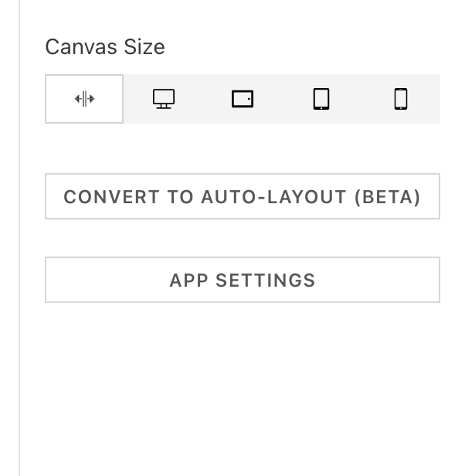The image size is (465, 476).
Task: Preview the app at desktop width
Action: click(x=164, y=99)
